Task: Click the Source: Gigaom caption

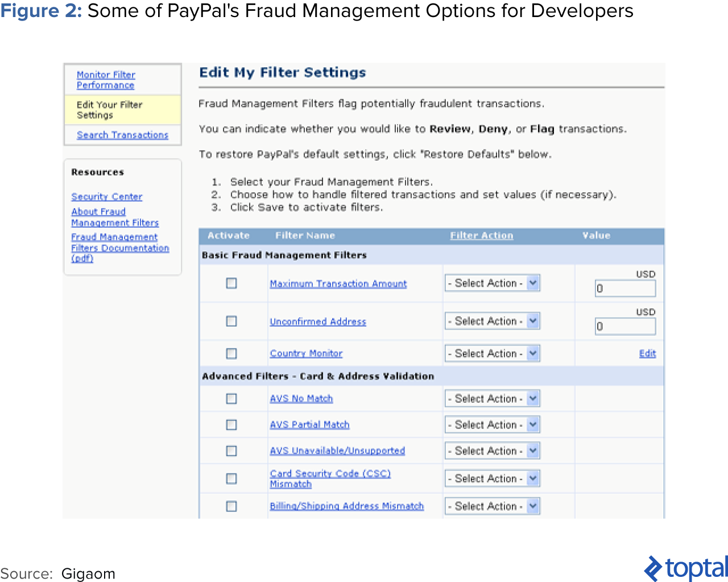Action: pyautogui.click(x=57, y=573)
